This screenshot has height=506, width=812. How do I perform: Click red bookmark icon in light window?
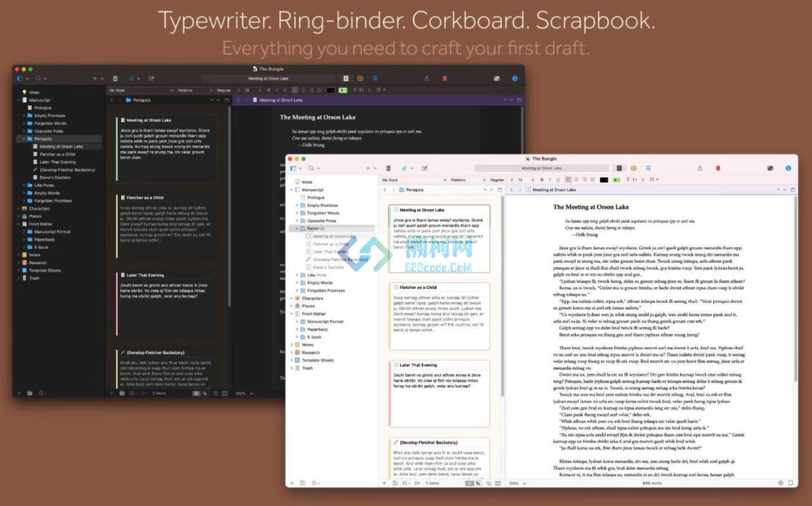point(718,168)
